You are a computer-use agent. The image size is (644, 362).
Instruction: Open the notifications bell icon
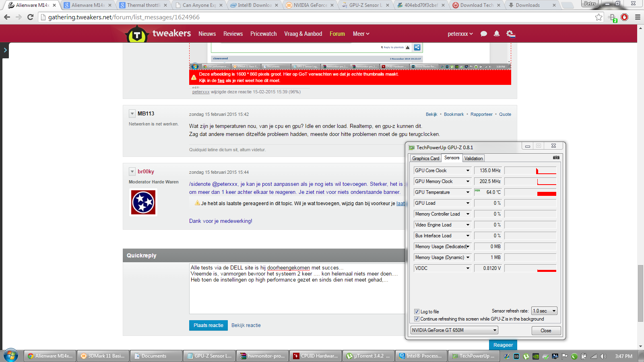click(x=497, y=34)
